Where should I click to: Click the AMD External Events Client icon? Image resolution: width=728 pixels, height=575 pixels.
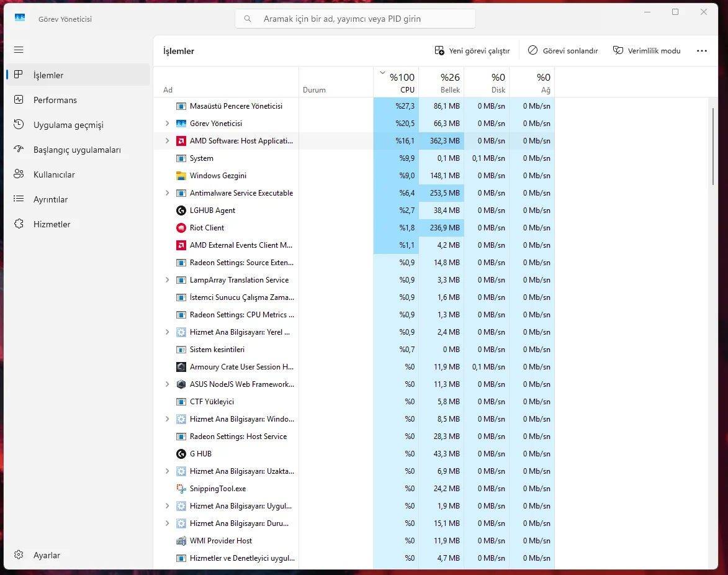181,245
